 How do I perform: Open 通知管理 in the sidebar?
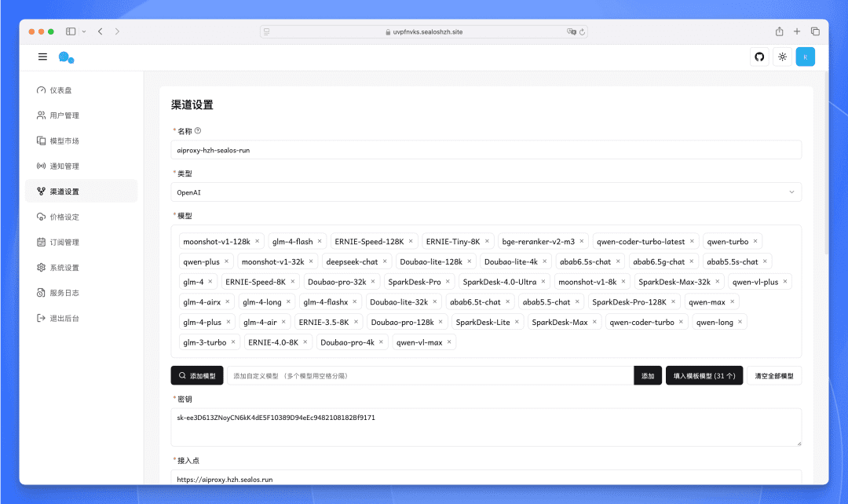(81, 166)
